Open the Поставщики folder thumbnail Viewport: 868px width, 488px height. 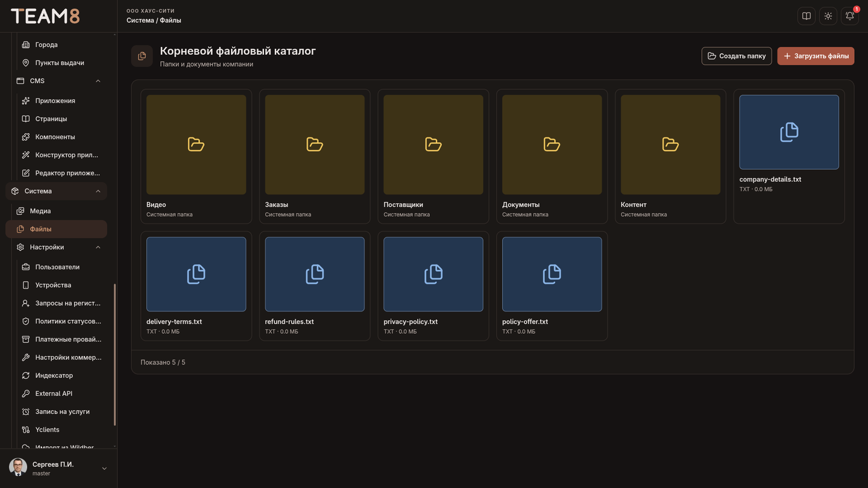pos(433,145)
